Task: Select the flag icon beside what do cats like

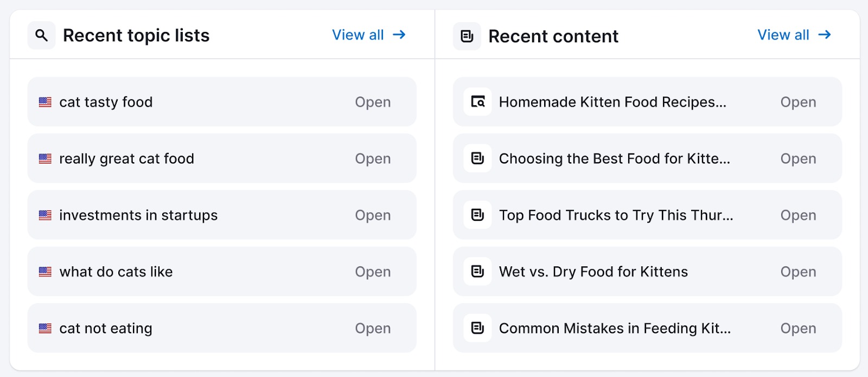Action: tap(45, 272)
